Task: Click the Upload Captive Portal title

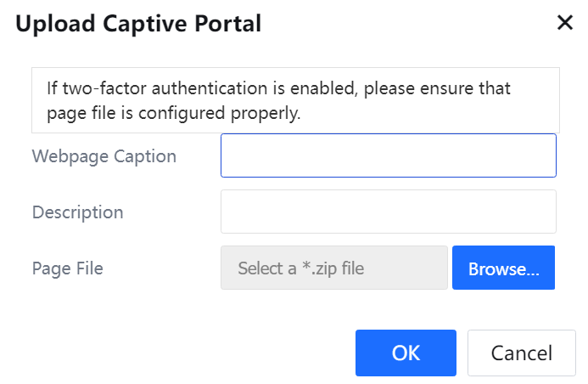Action: tap(138, 24)
